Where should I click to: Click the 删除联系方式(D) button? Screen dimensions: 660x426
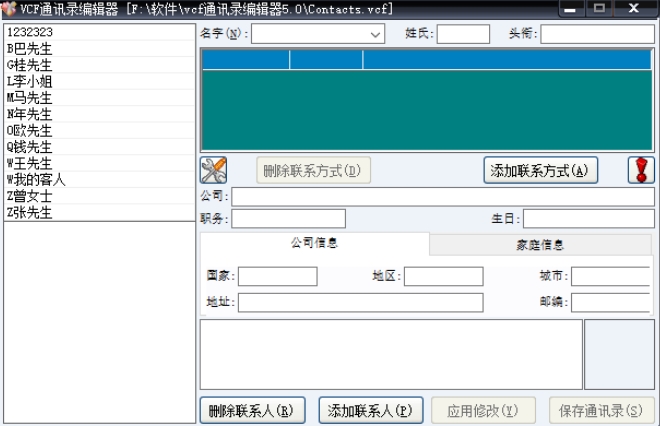[x=313, y=170]
